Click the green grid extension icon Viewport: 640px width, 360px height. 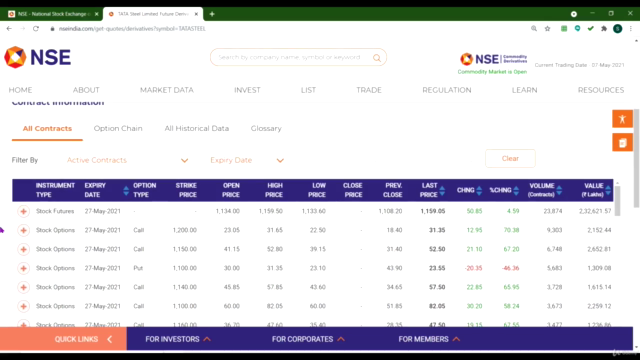(564, 29)
